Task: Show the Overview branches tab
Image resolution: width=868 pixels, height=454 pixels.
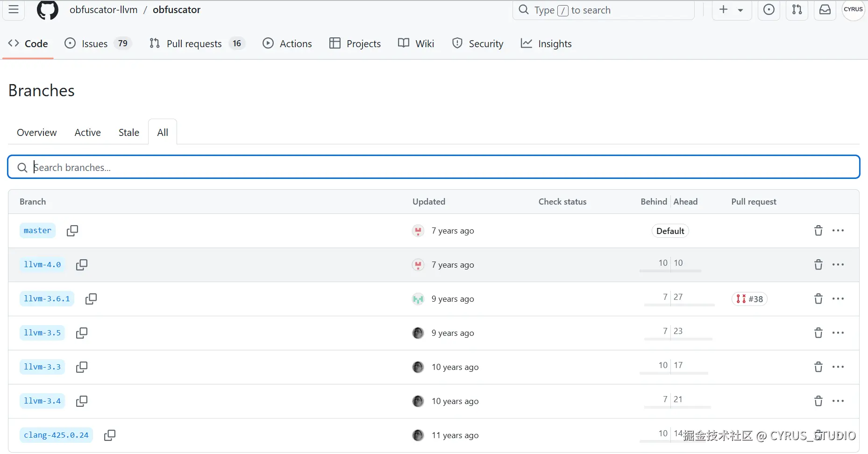Action: coord(37,133)
